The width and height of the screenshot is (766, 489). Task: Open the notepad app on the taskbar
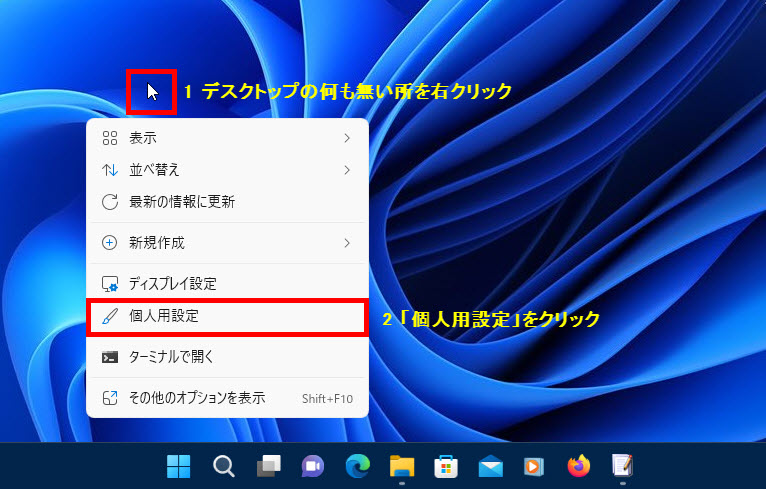tap(622, 466)
